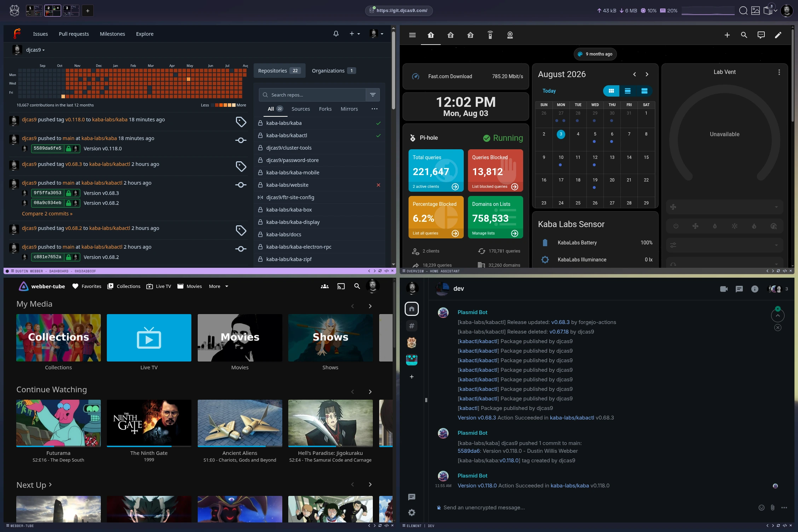Go to previous calendar month
The image size is (798, 532).
(x=634, y=74)
